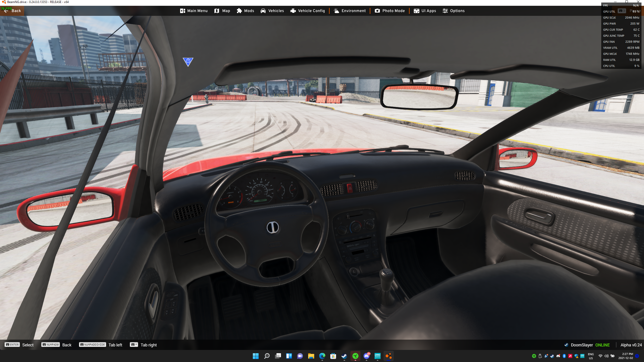Click the ENTER Select hint in bottom bar
Screen dimensions: 644x362
click(19, 345)
